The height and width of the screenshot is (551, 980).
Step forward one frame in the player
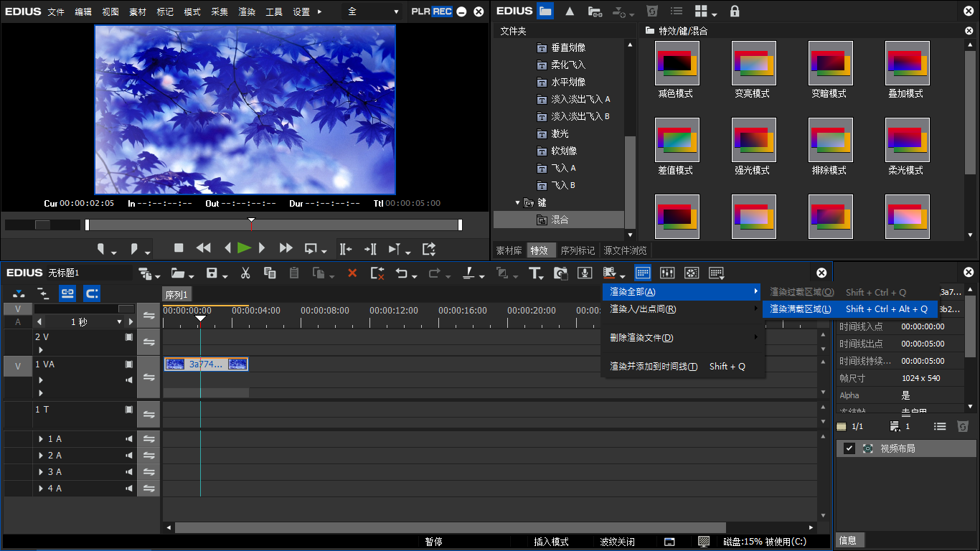coord(262,248)
